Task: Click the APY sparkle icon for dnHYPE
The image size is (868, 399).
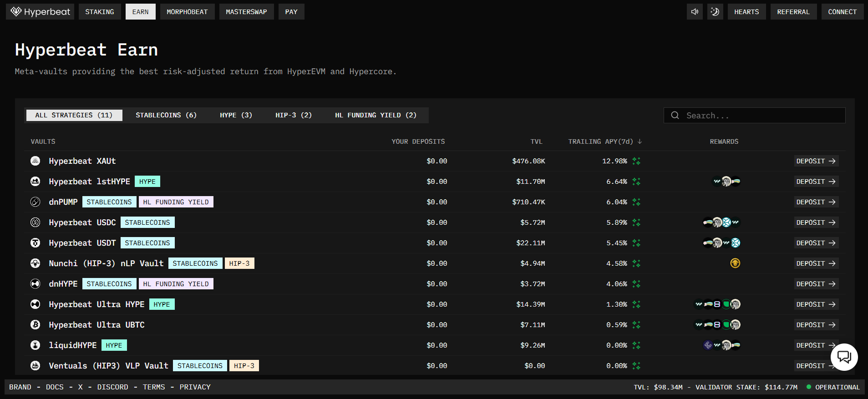Action: click(636, 284)
